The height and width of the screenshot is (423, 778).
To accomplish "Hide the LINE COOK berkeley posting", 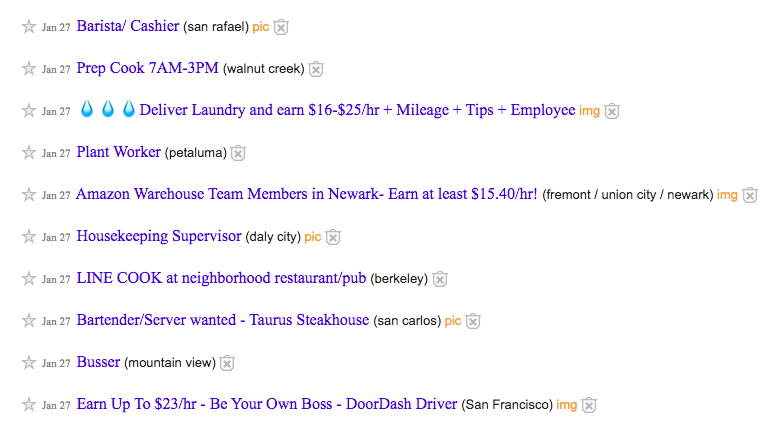I will [x=440, y=279].
